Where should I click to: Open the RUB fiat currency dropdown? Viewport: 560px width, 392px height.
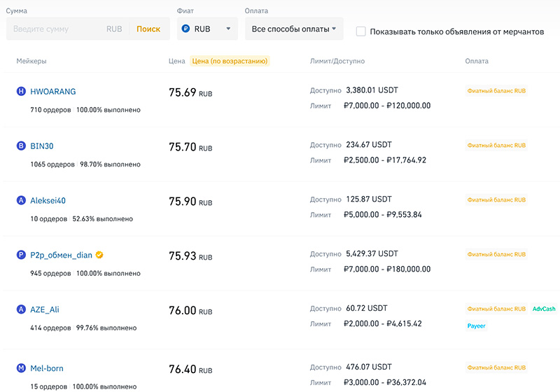207,29
